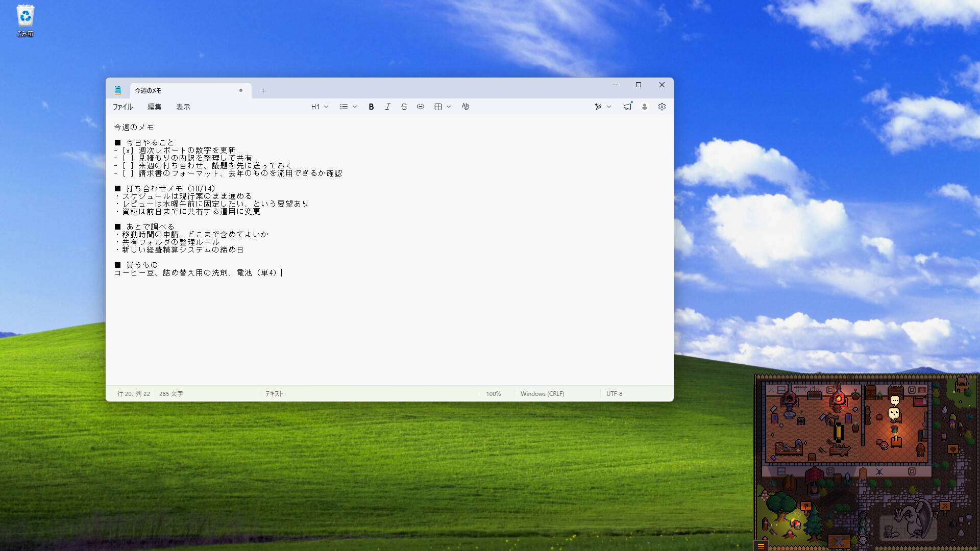This screenshot has height=551, width=980.
Task: Toggle italic formatting
Action: click(x=388, y=107)
